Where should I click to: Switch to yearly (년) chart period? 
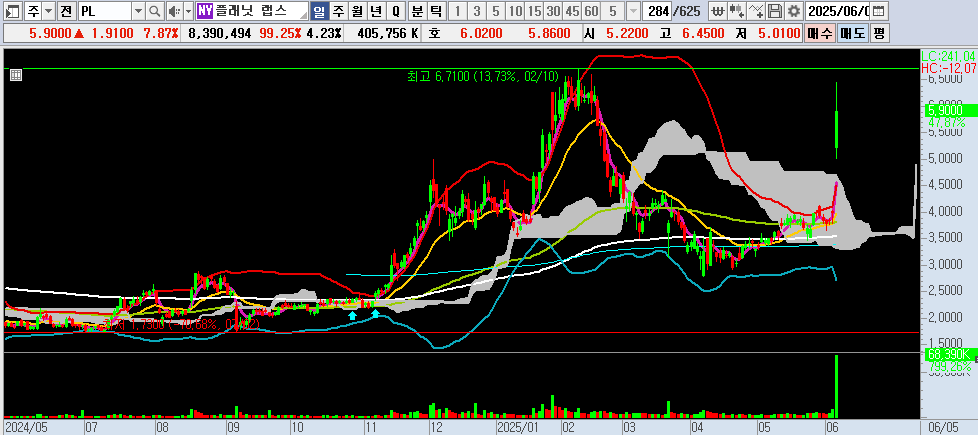click(x=375, y=11)
